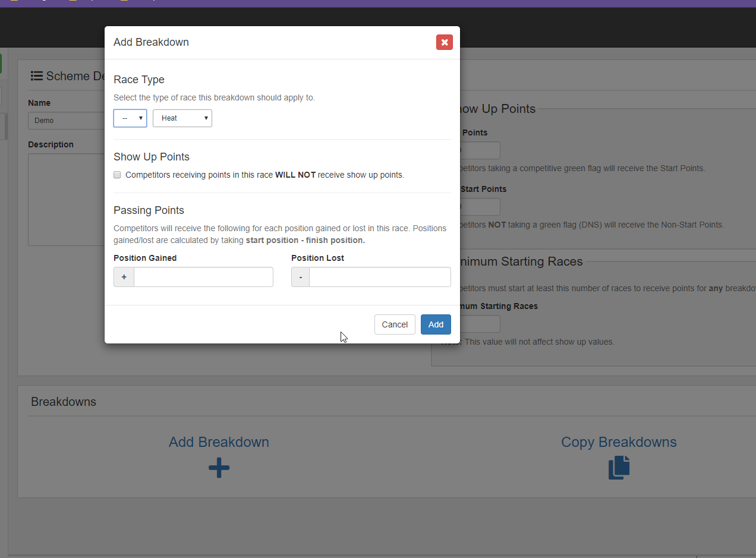Enable WILL NOT receive show up points checkbox

tap(117, 175)
